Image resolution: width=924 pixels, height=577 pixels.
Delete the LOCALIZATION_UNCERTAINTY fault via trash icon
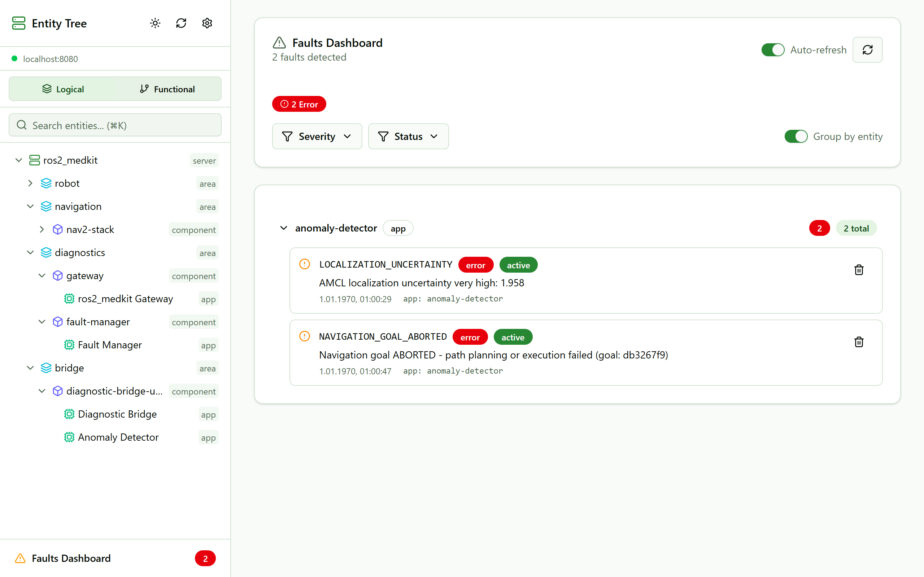(x=859, y=270)
